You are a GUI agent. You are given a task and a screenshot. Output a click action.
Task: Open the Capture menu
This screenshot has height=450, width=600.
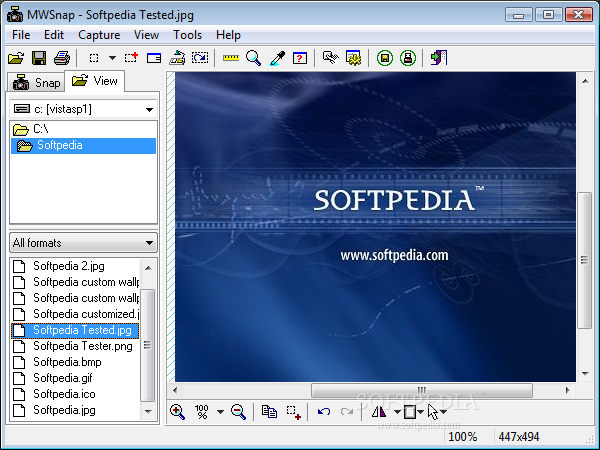(99, 35)
